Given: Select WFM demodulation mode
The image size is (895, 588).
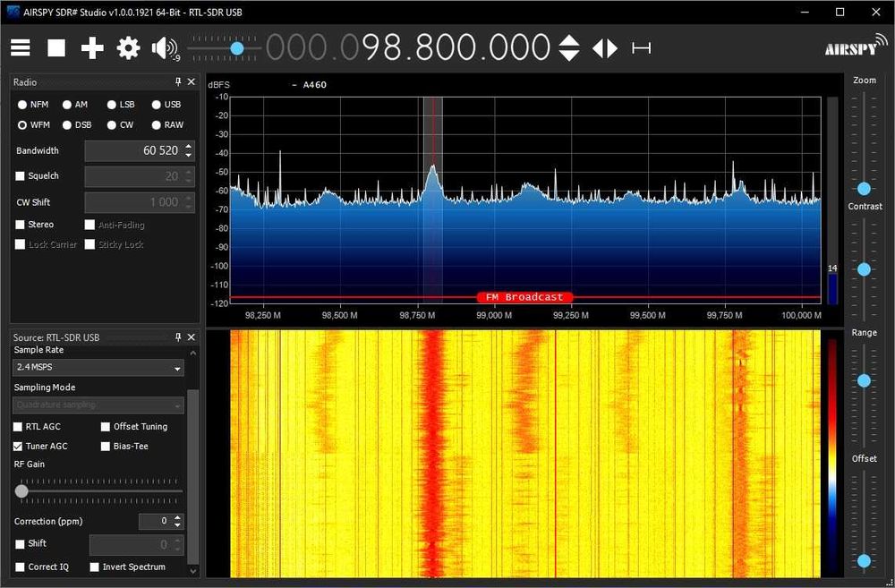Looking at the screenshot, I should (22, 124).
